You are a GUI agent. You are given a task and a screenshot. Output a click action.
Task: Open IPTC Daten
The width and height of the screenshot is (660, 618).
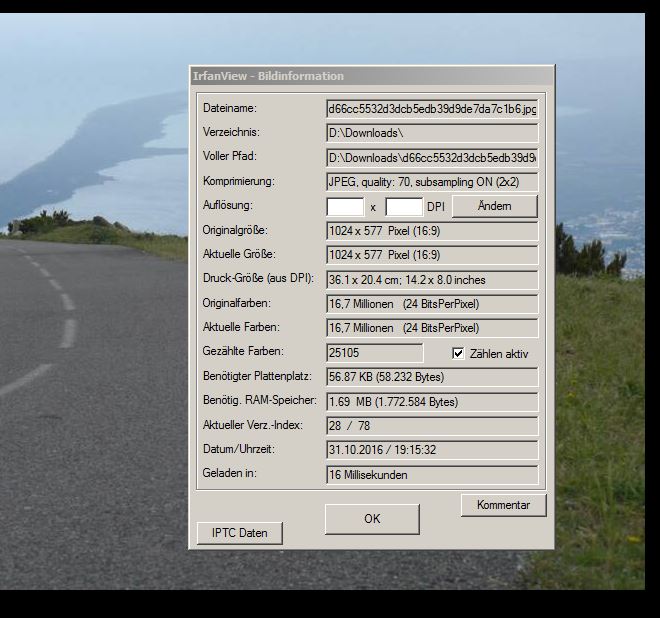point(239,533)
